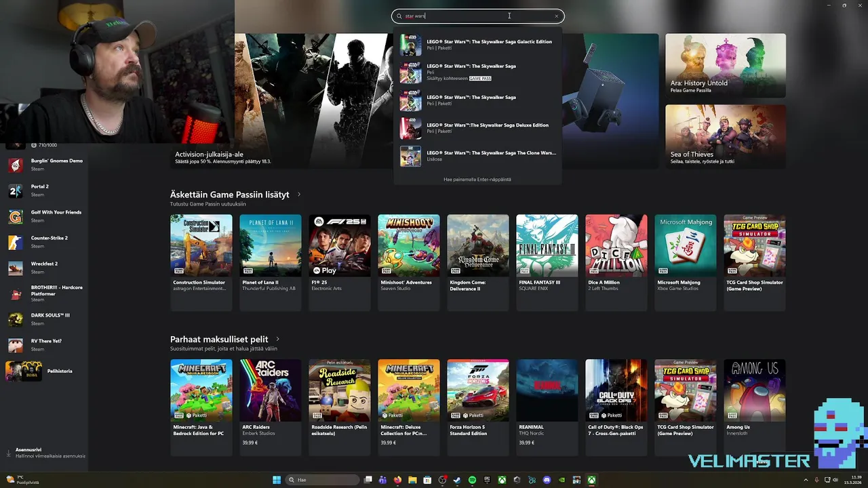Open the BROTHER!!! Hardcore Platformer sidebar icon

(16, 293)
